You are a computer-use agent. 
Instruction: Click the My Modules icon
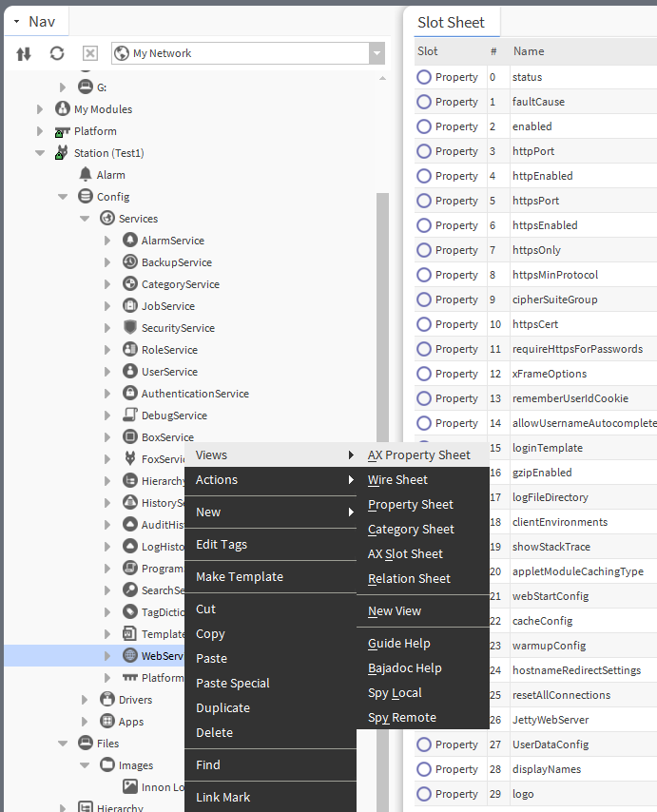(63, 109)
